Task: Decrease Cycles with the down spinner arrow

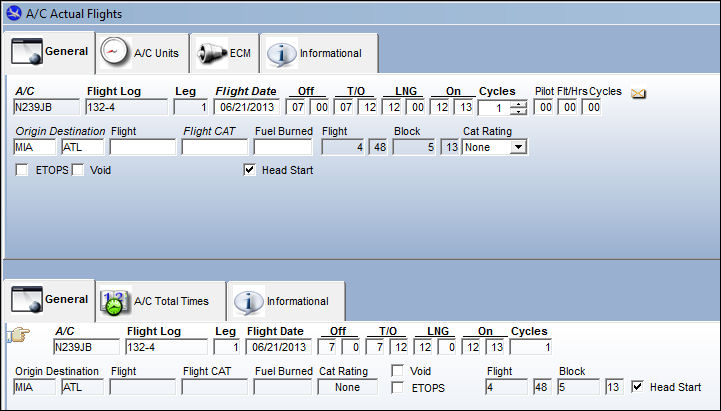Action: 519,111
